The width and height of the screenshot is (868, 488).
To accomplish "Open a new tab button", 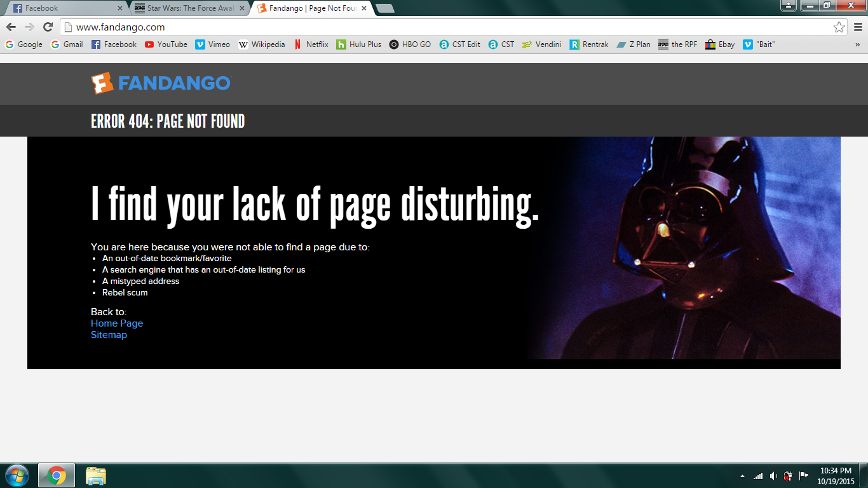I will [385, 8].
